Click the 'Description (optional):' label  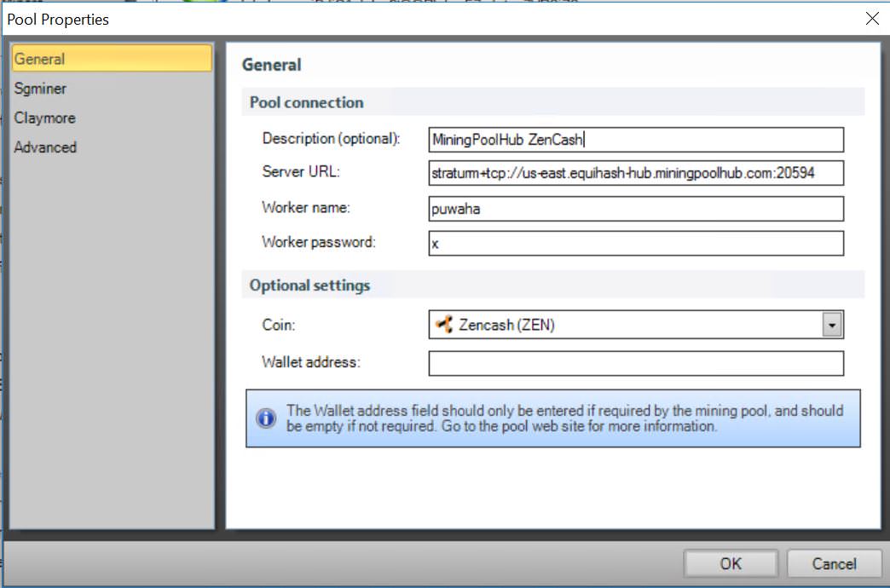332,139
